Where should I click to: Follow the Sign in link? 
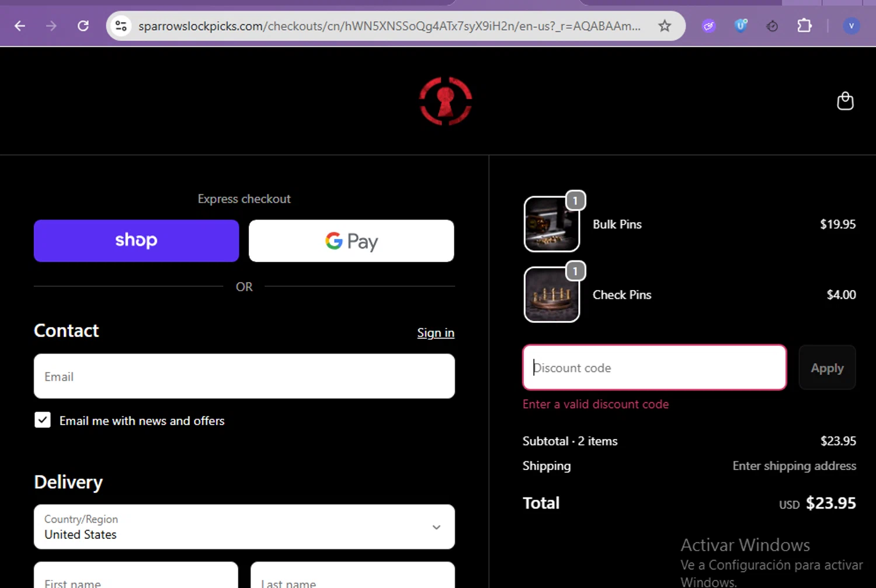[436, 333]
